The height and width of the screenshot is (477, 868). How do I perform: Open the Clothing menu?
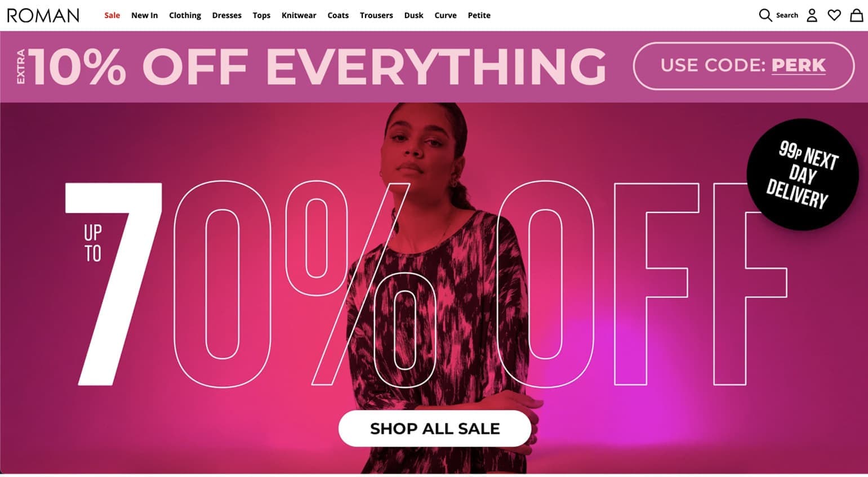[x=185, y=15]
